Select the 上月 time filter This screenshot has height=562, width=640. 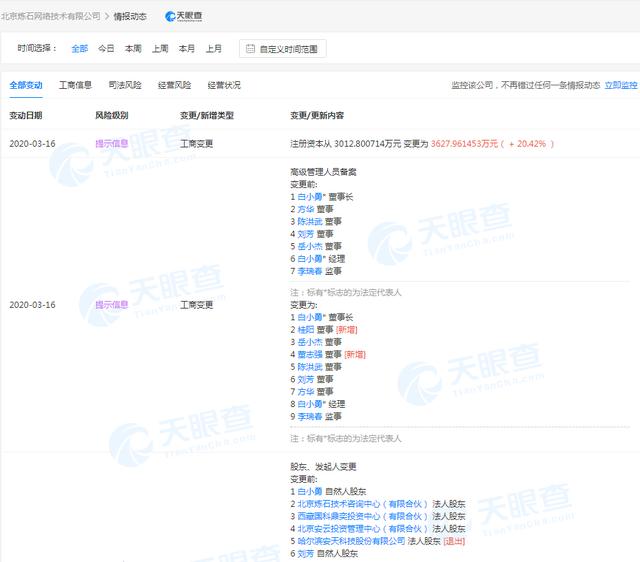(x=213, y=49)
